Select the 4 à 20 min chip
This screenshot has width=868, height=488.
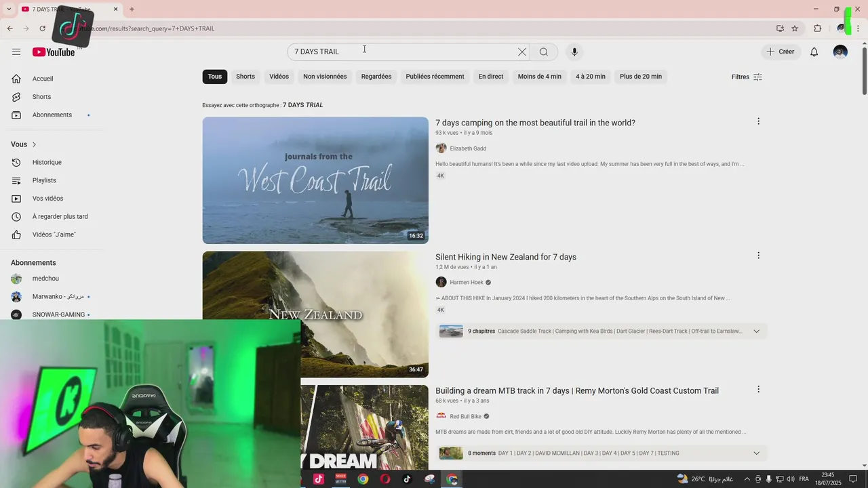point(591,77)
